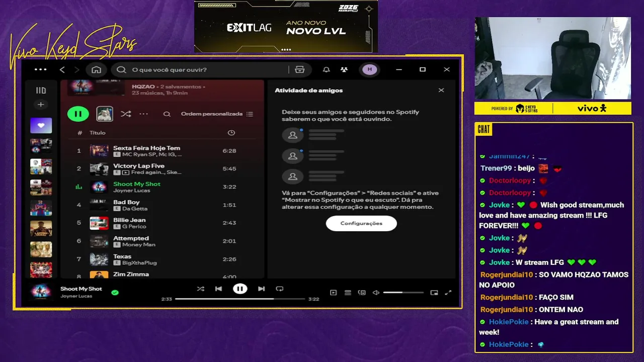Image resolution: width=644 pixels, height=362 pixels.
Task: Open the profile avatar 'H' menu
Action: tap(370, 69)
